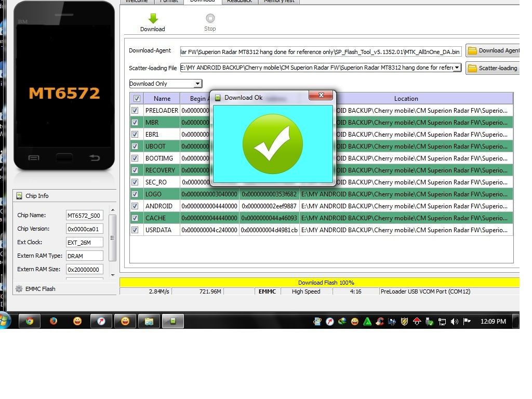
Task: Click the Location cell in the PRELOADER row
Action: click(x=424, y=110)
